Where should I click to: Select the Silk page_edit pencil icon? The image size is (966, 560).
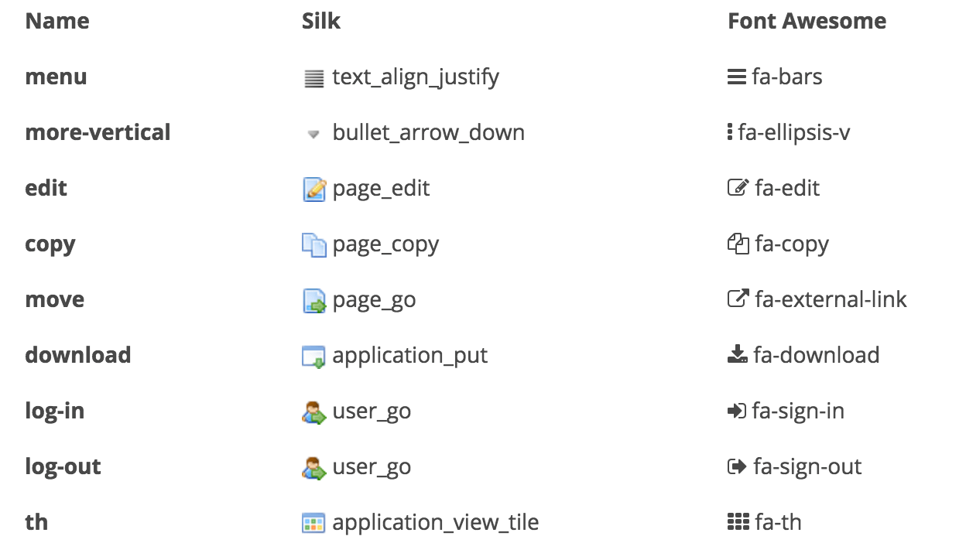pyautogui.click(x=313, y=189)
